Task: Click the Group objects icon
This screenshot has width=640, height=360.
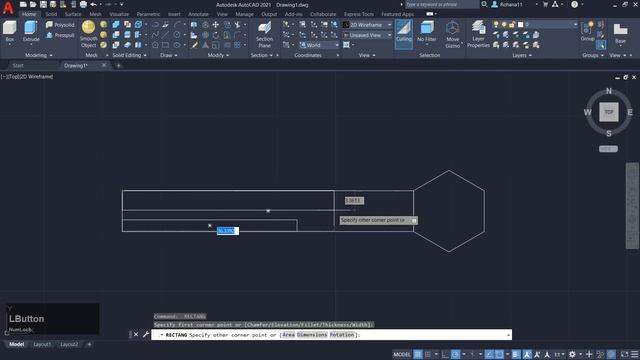Action: tap(587, 31)
